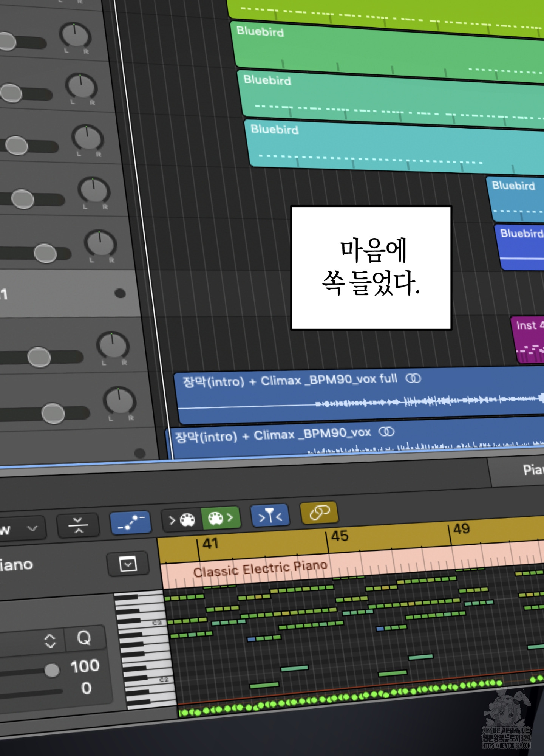This screenshot has height=756, width=544.
Task: Click bar 45 on the piano roll ruler
Action: [x=339, y=536]
